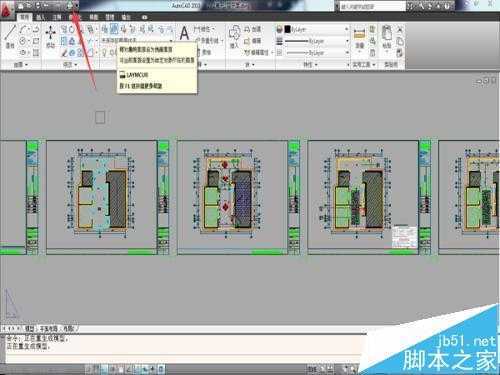Screen dimensions: 500x375
Task: Open the AutoCAD application menu (red A)
Action: tap(6, 11)
